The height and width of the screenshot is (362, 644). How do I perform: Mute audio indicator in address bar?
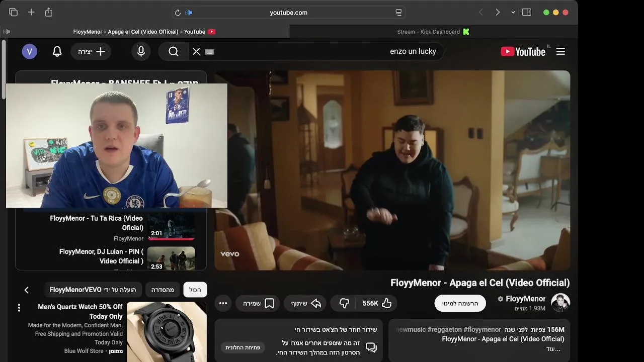(189, 13)
